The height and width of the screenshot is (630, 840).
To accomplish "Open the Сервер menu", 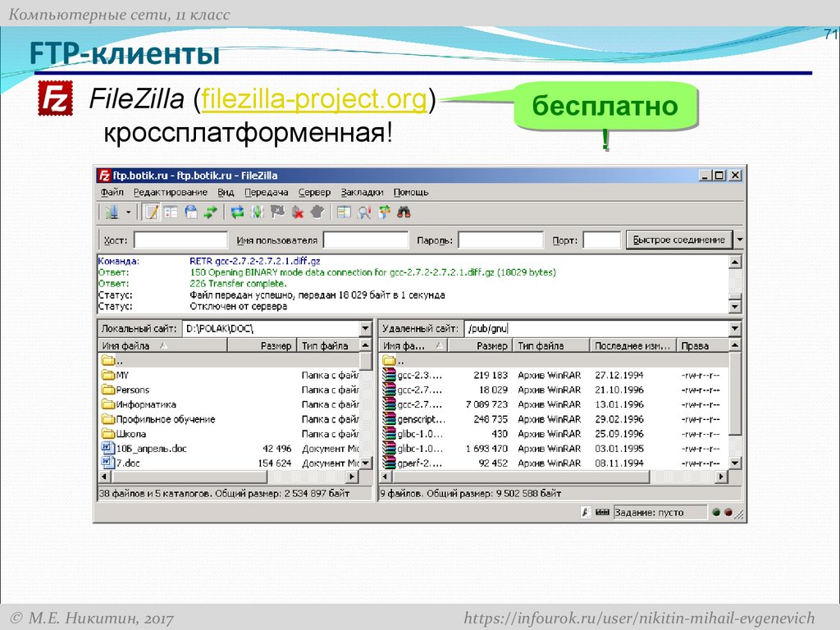I will click(x=314, y=192).
